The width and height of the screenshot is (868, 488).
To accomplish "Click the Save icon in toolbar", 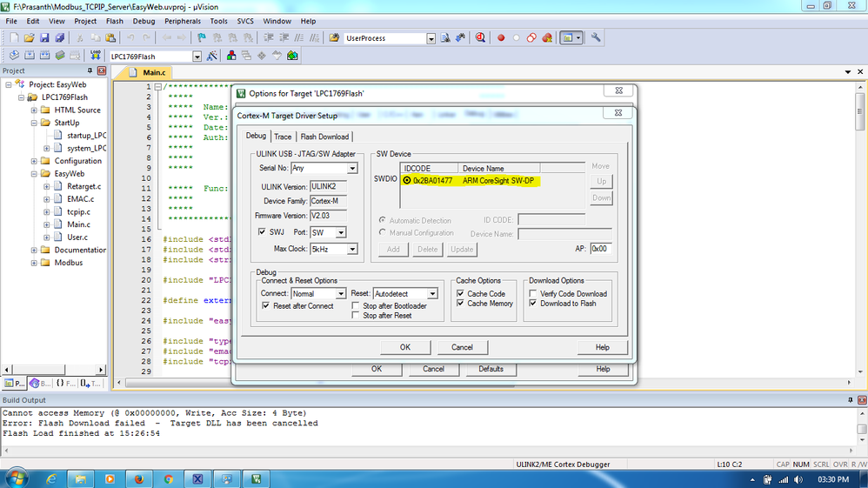I will pos(44,37).
